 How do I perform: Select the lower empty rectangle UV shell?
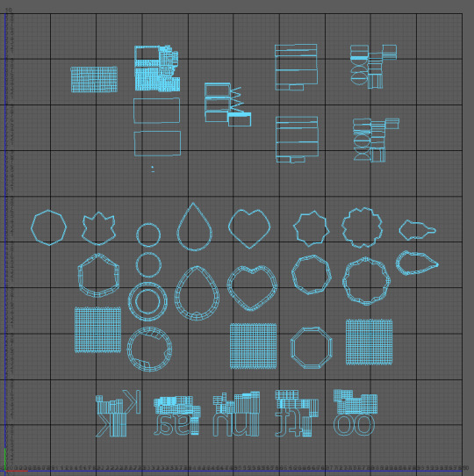pyautogui.click(x=157, y=143)
